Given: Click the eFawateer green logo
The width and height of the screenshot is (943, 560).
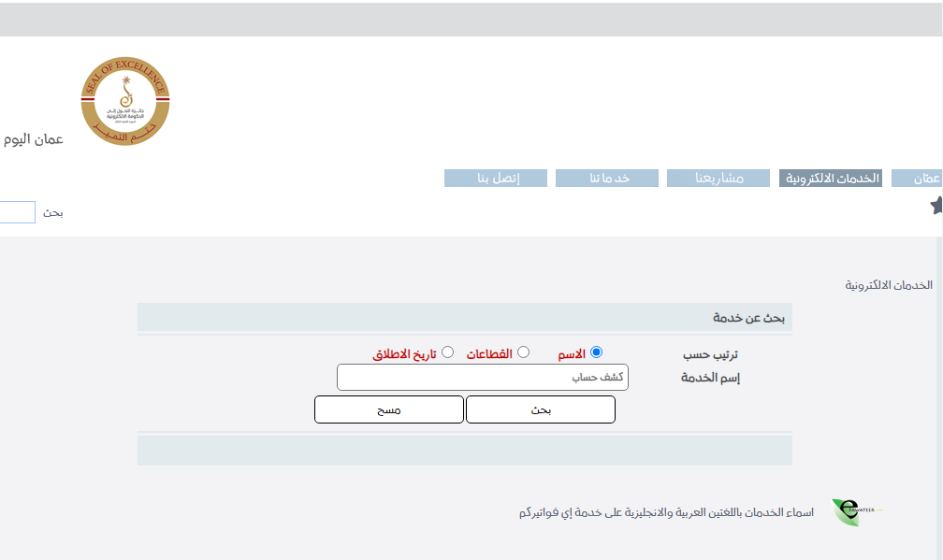Looking at the screenshot, I should [x=855, y=511].
